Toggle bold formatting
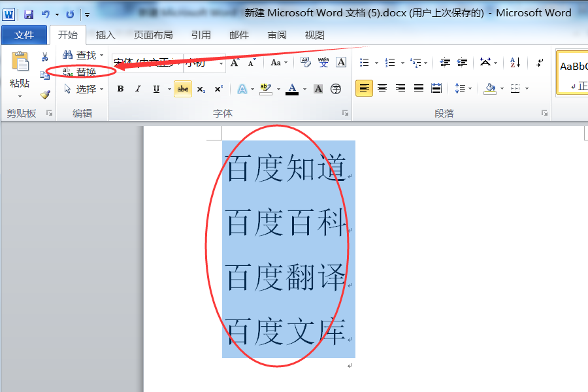 [x=120, y=89]
